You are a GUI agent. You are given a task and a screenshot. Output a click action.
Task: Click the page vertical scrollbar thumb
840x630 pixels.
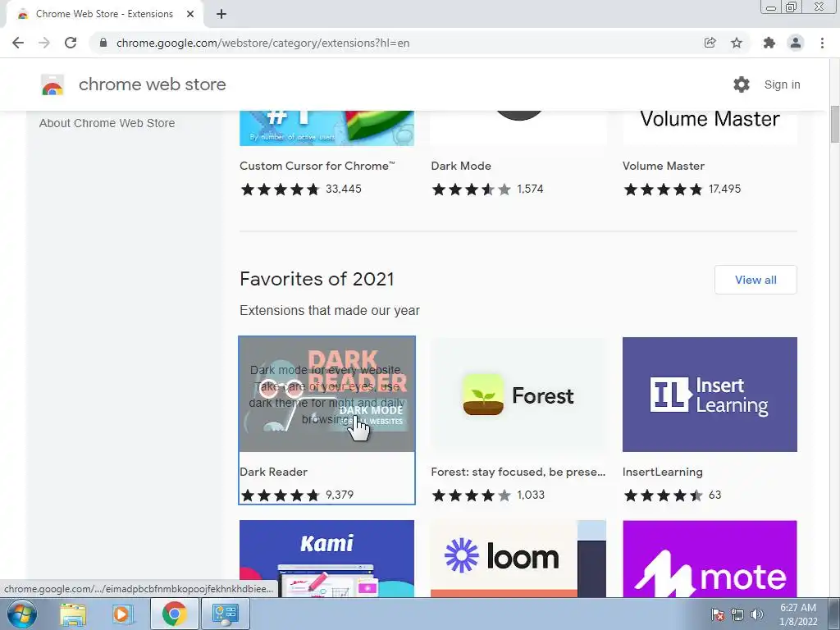[834, 125]
